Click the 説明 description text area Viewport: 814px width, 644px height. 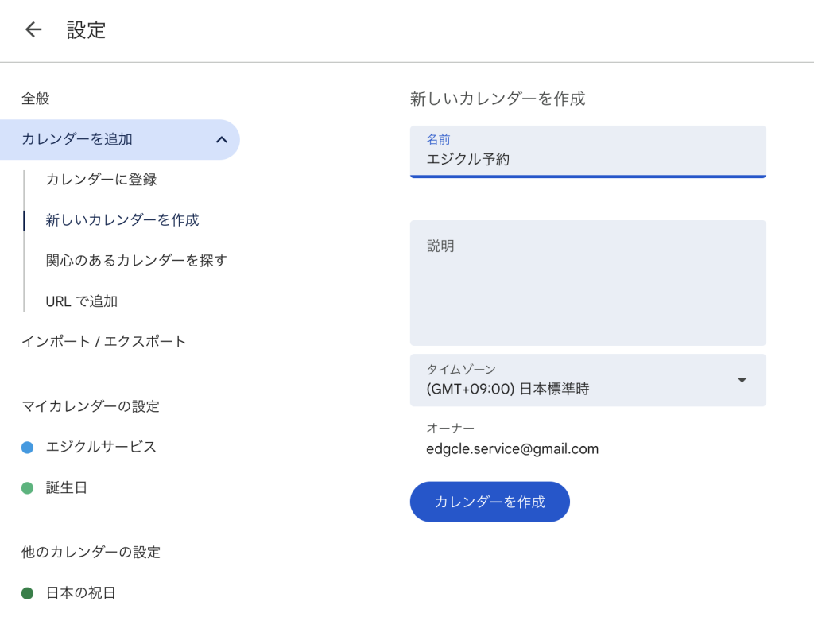coord(587,282)
